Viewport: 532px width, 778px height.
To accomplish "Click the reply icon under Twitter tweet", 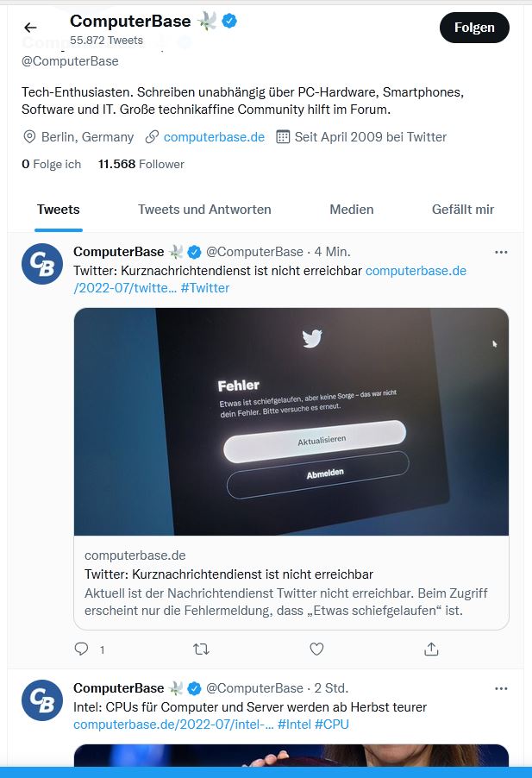I will click(82, 649).
